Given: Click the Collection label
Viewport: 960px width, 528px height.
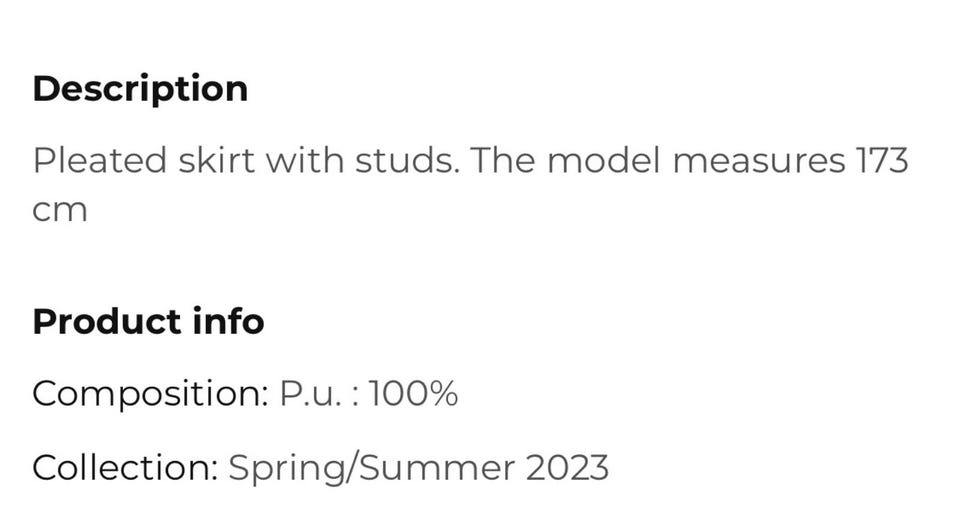Looking at the screenshot, I should coord(125,467).
